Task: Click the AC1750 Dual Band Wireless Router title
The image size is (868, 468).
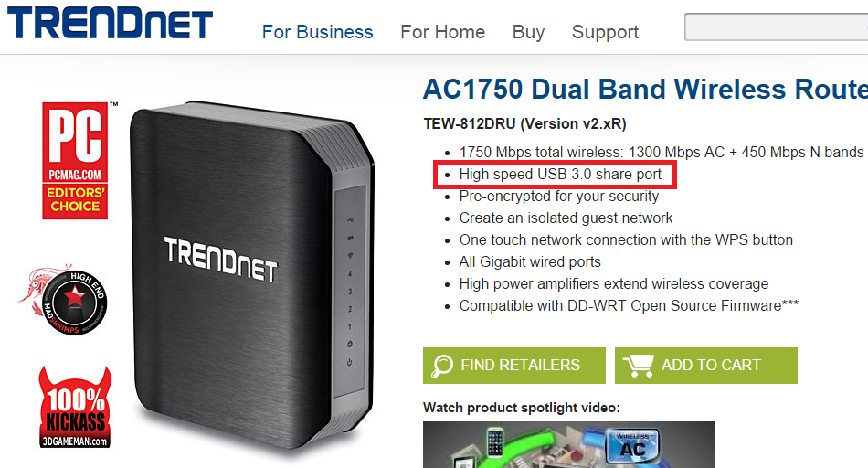Action: coord(645,90)
